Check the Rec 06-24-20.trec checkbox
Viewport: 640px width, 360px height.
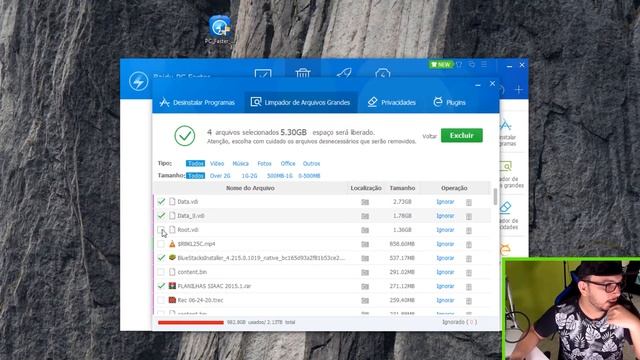[161, 300]
